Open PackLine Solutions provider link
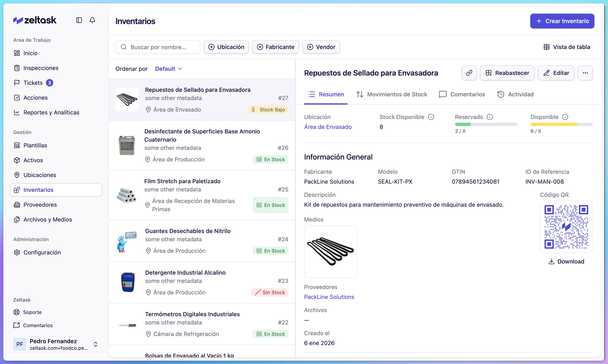This screenshot has width=608, height=364. 329,297
